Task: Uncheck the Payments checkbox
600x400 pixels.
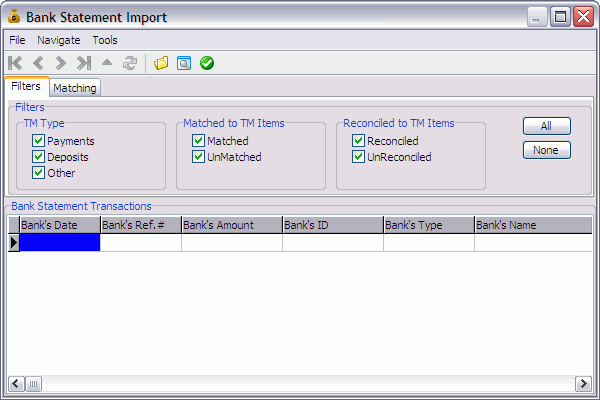Action: [x=38, y=141]
